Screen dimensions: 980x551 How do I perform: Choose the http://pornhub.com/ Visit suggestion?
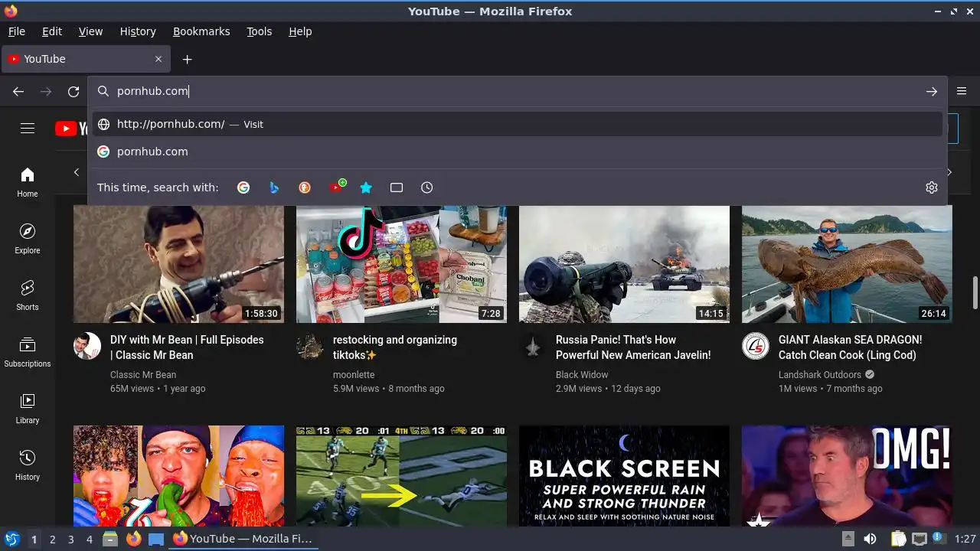click(x=518, y=124)
